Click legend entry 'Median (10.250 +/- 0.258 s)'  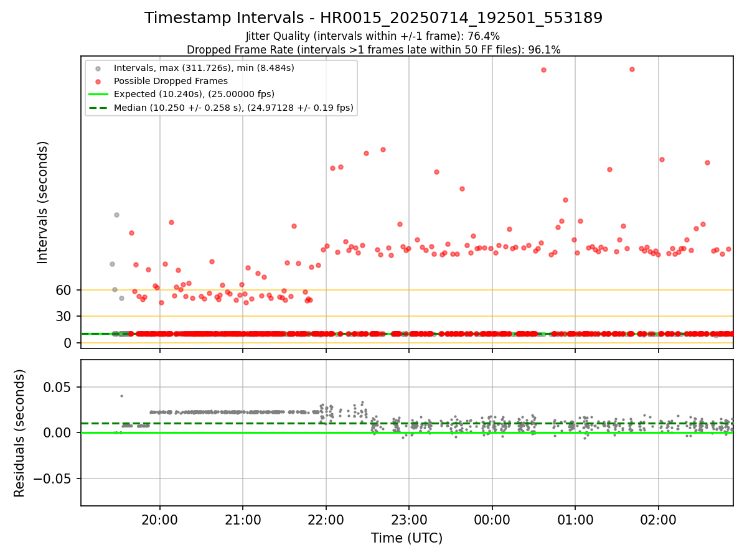click(233, 108)
